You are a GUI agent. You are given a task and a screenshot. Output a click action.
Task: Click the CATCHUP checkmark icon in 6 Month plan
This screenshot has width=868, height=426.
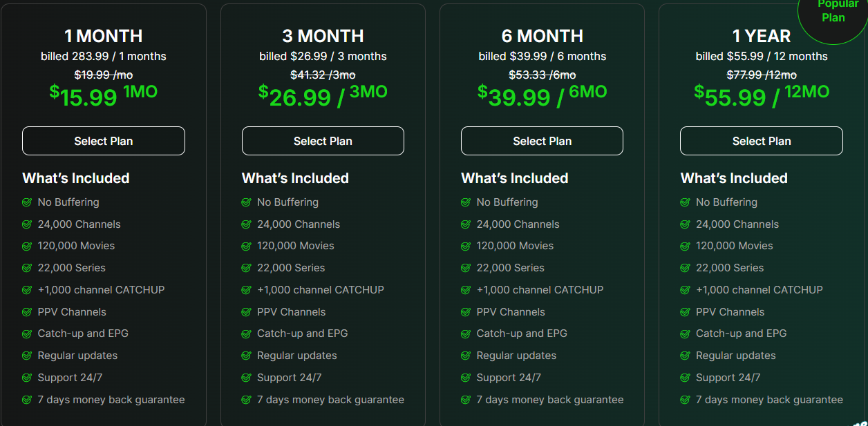pos(466,290)
